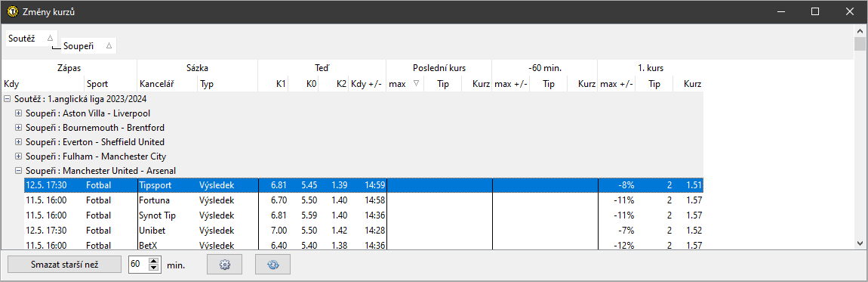Expand the Fulham - Manchester City group
This screenshot has width=868, height=282.
click(18, 156)
